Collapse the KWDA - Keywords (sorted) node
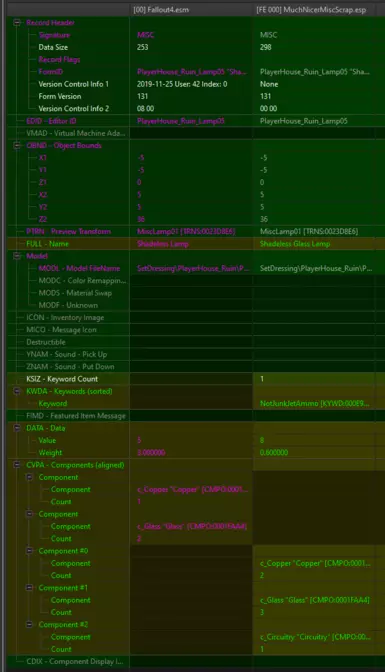This screenshot has height=672, width=385. point(17,391)
